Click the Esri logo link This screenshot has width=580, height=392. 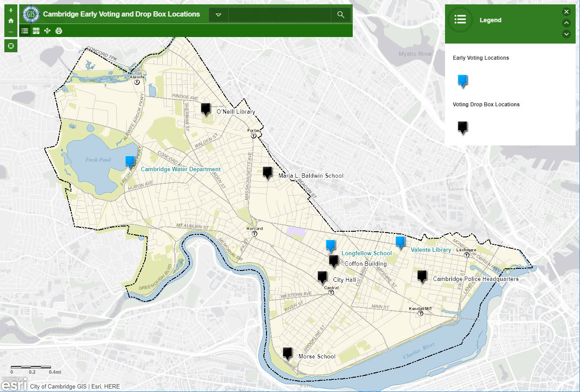coord(14,384)
